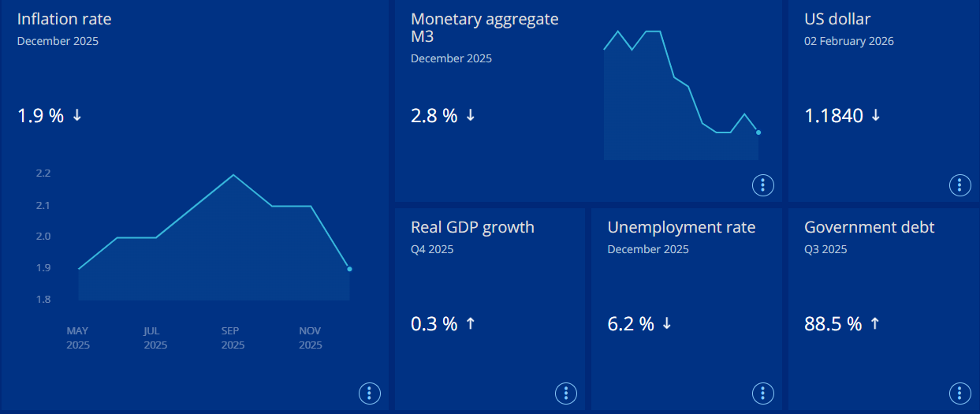Open options menu on Monetary aggregate M3 card
The height and width of the screenshot is (414, 980).
coord(762,185)
